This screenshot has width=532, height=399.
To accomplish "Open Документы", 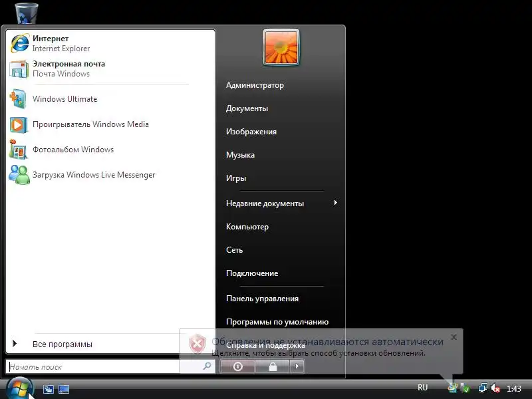I will pos(247,108).
